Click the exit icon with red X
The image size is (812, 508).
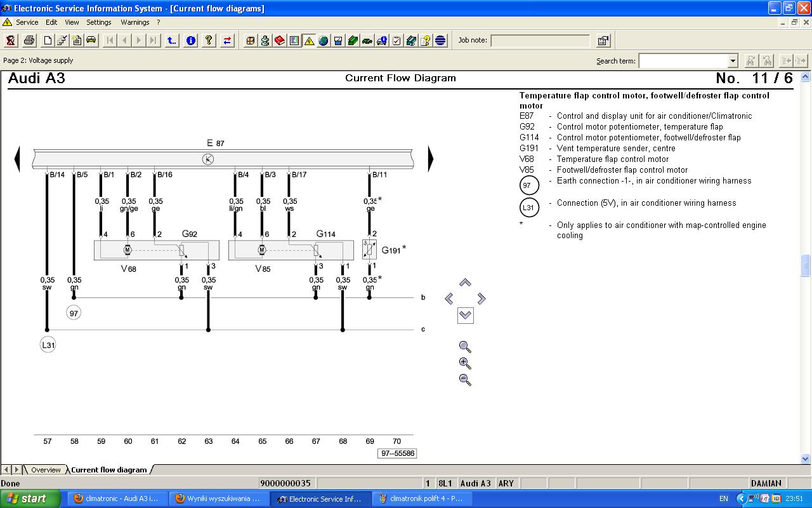click(x=11, y=41)
